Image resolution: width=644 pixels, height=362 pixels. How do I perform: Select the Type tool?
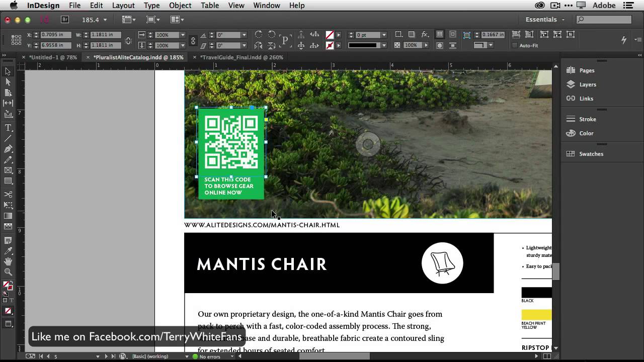pos(8,128)
